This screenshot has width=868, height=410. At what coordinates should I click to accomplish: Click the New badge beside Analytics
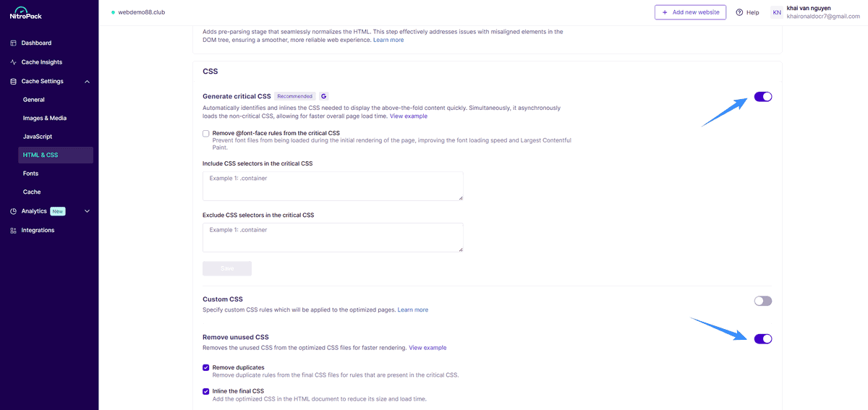tap(58, 211)
